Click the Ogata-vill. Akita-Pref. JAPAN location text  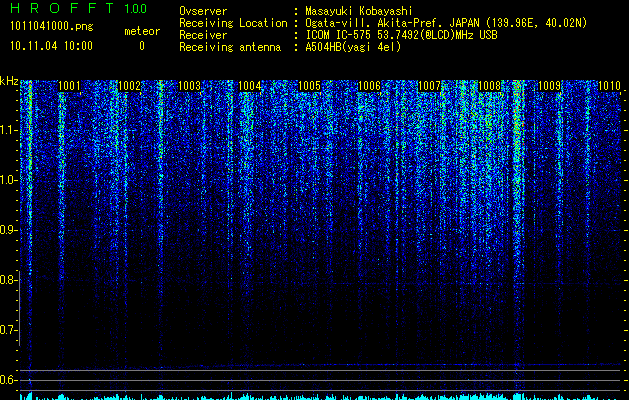pos(446,23)
